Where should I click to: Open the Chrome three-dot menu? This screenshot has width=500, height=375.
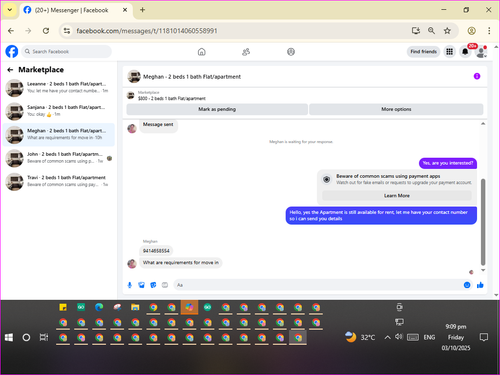tap(489, 31)
